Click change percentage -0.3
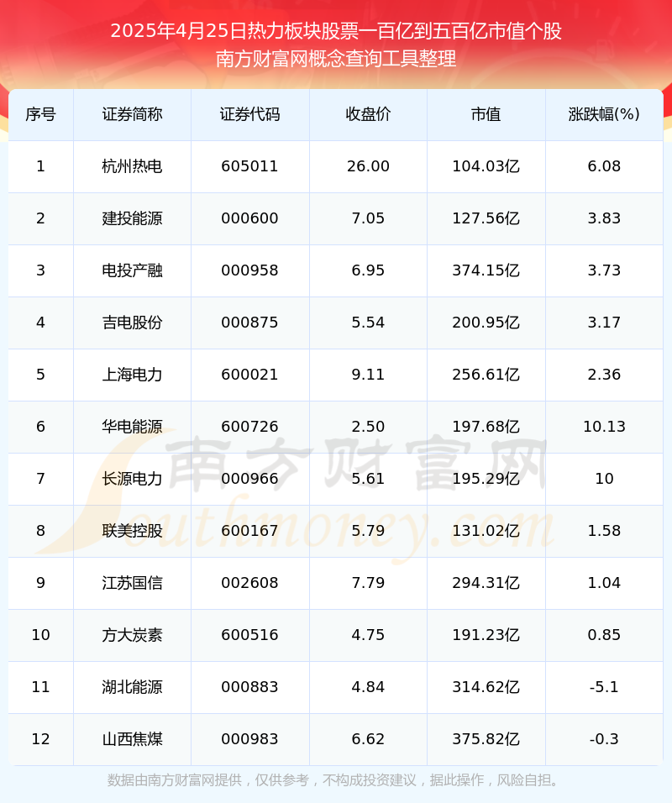Screen dimensions: 672x803 coord(604,739)
